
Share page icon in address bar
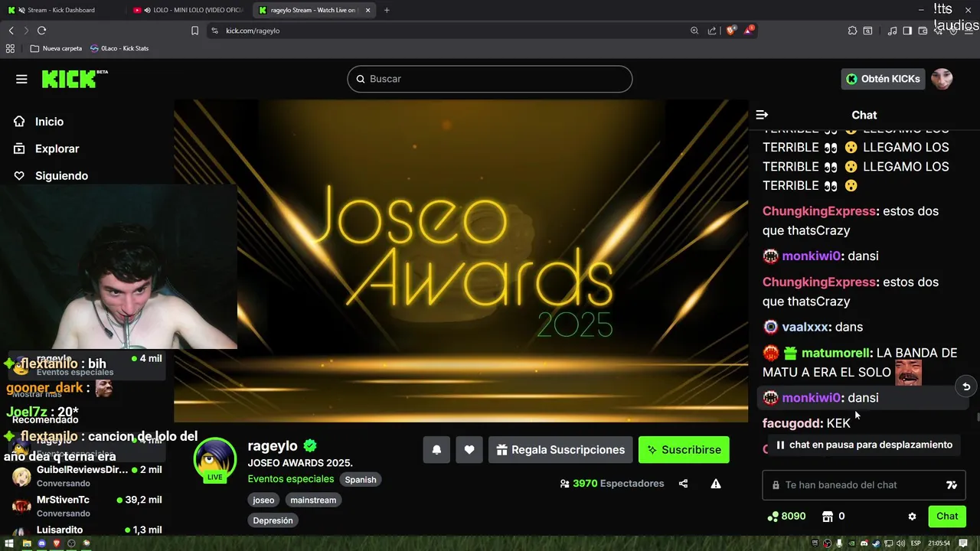pos(712,31)
